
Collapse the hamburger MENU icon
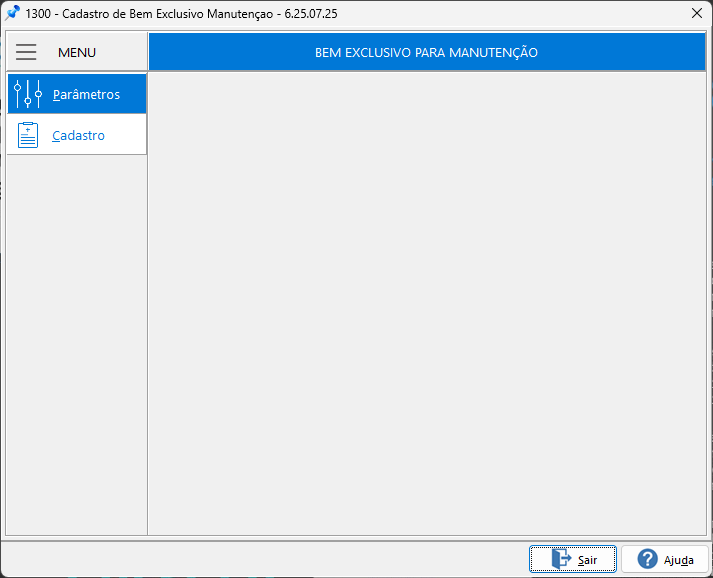pyautogui.click(x=26, y=52)
